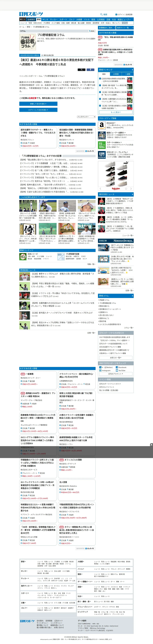The image size is (153, 644).
Task: Open the 日刊スポーツイベントガイド link
Action: [110, 384]
